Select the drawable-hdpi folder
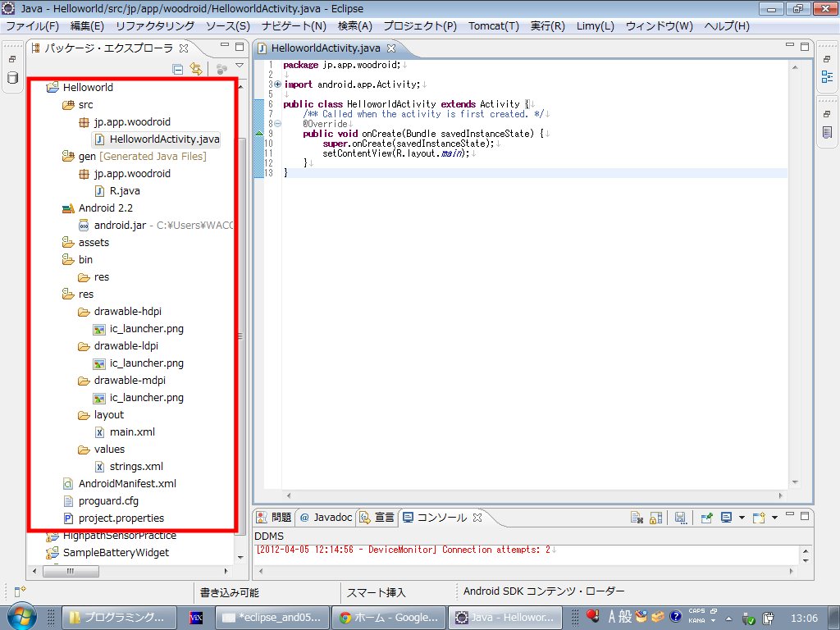The height and width of the screenshot is (630, 840). click(120, 311)
